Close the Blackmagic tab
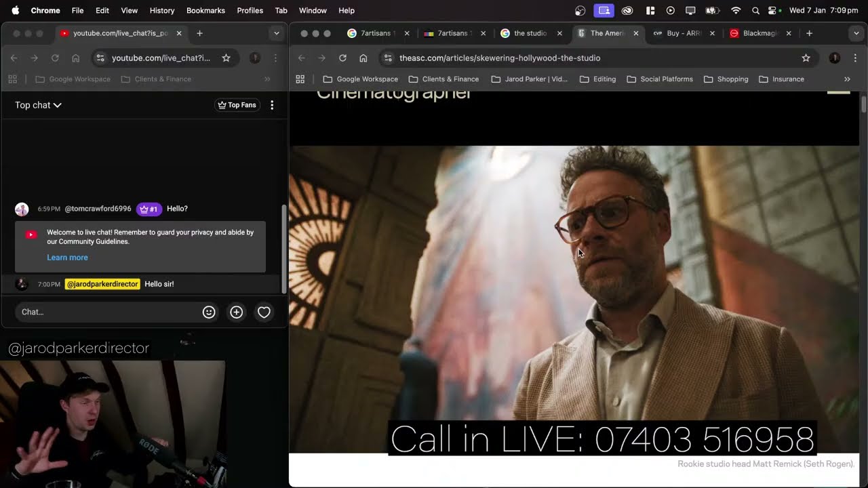The height and width of the screenshot is (488, 868). point(788,33)
